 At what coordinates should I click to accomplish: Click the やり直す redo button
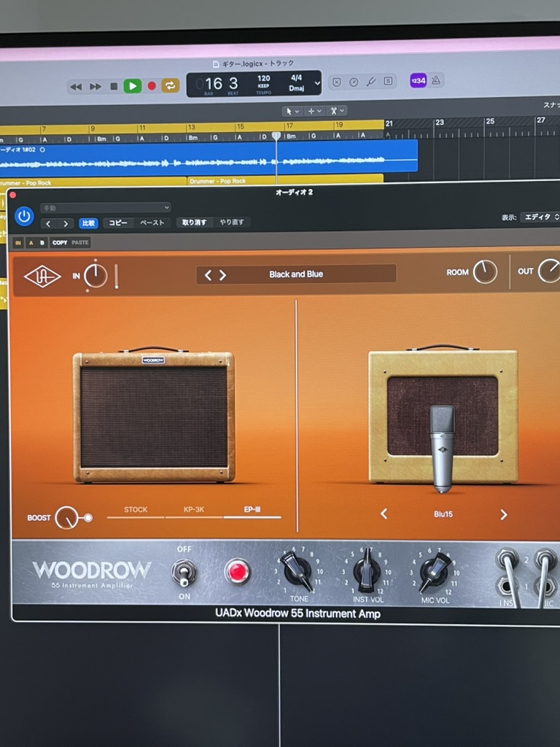click(232, 222)
